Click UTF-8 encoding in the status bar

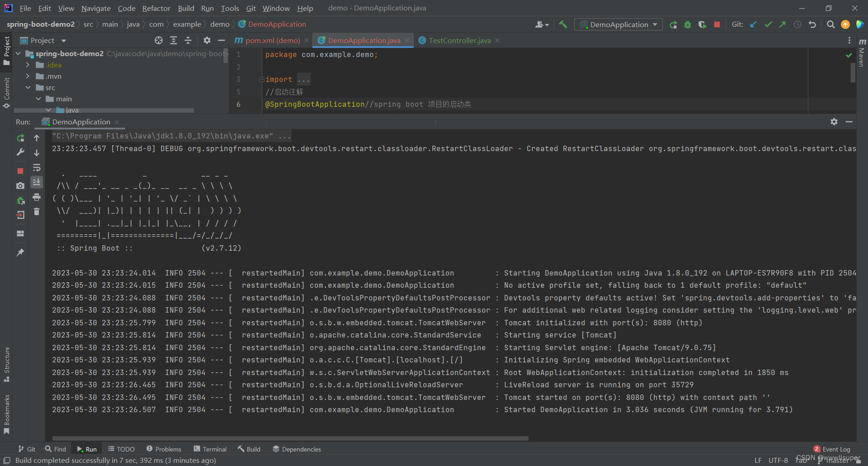tap(778, 460)
